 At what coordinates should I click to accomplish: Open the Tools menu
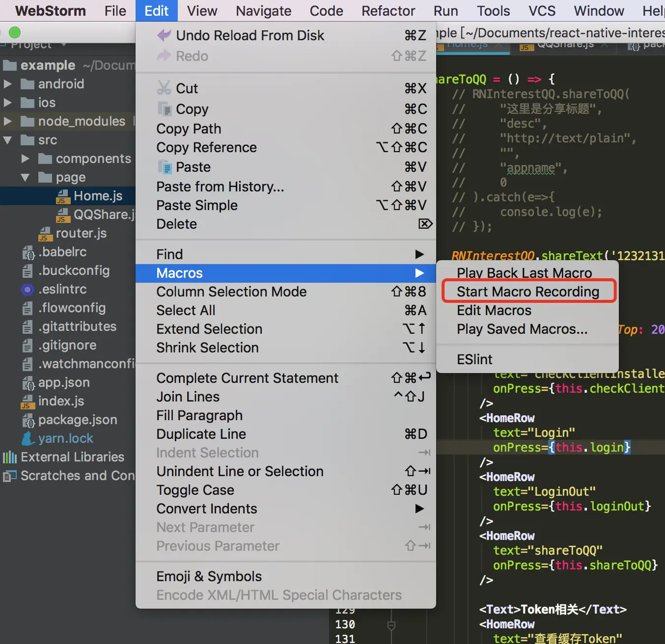(494, 11)
